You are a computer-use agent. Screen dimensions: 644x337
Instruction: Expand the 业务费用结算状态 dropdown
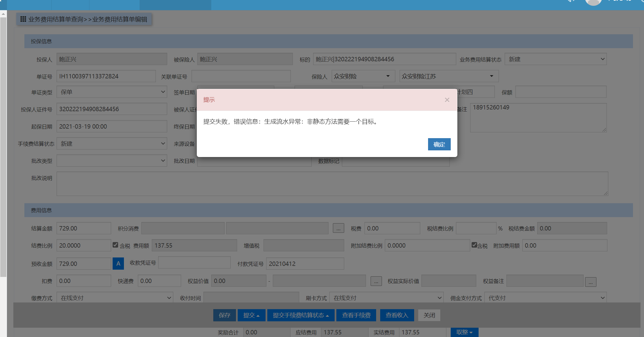[x=555, y=59]
